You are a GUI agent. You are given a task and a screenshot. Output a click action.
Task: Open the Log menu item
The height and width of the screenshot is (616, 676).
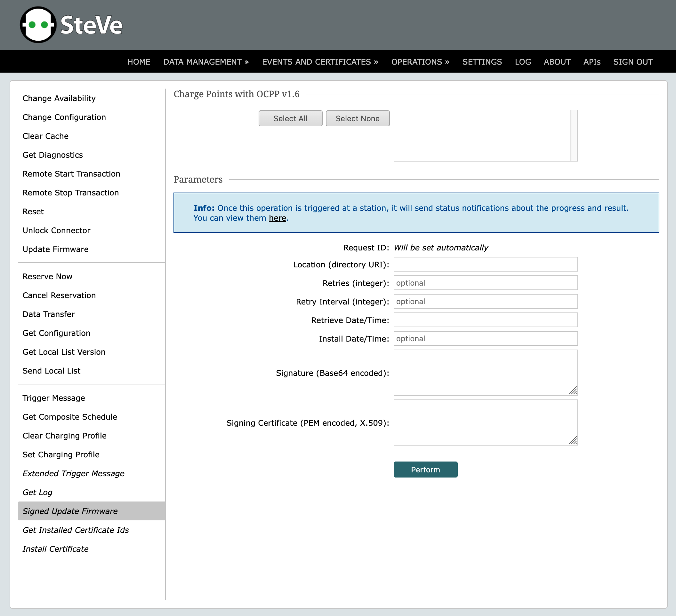coord(522,62)
